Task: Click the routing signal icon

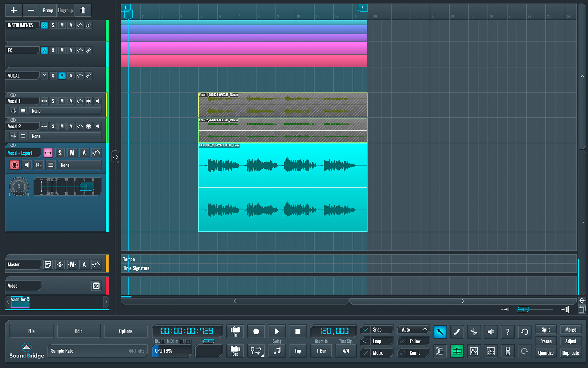Action: pyautogui.click(x=256, y=351)
